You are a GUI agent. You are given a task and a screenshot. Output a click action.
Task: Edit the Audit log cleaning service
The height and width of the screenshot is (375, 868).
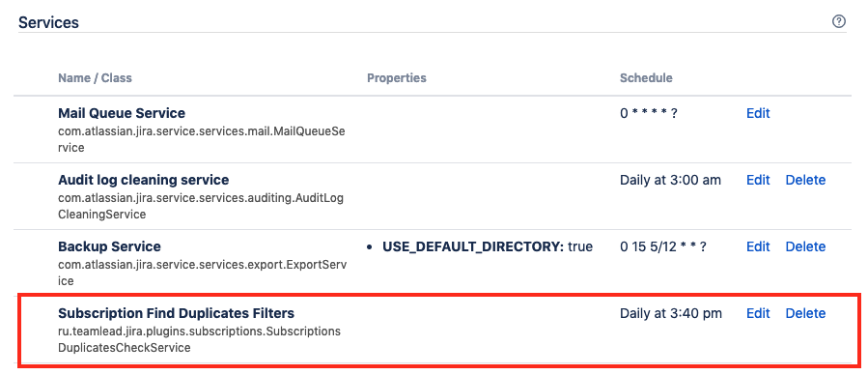point(758,180)
